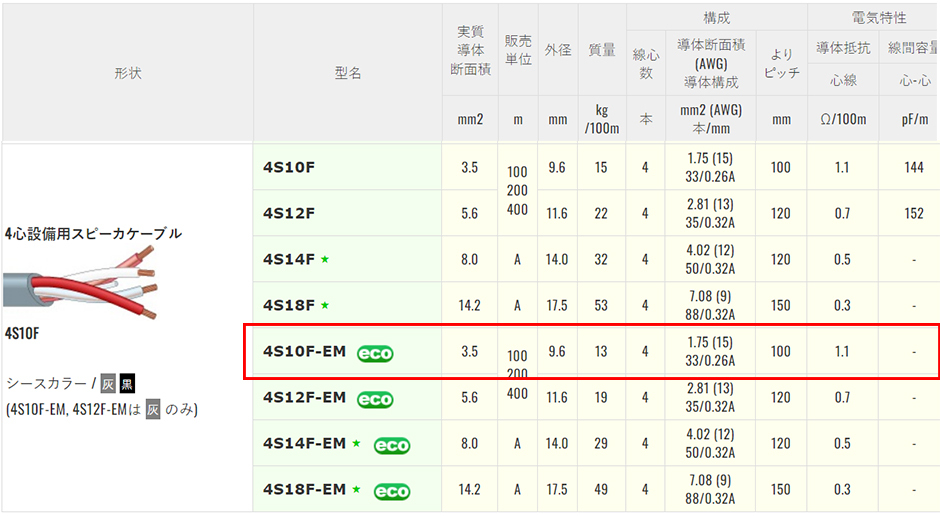Image resolution: width=940 pixels, height=516 pixels.
Task: Open the 4S18F model name
Action: (x=289, y=306)
